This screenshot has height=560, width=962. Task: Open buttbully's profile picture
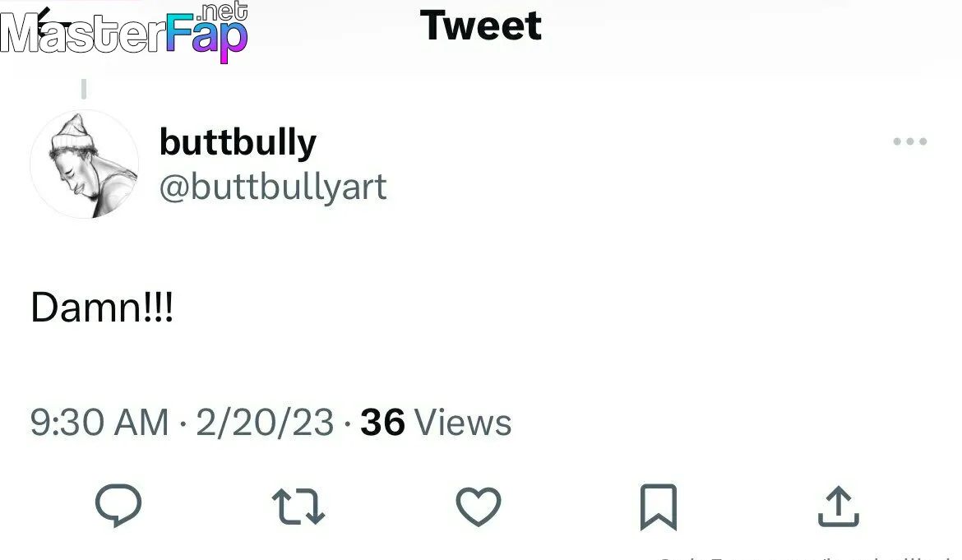(x=84, y=164)
